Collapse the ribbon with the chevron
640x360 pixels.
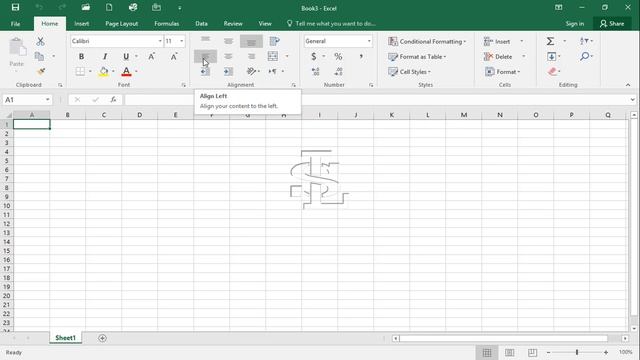(x=628, y=85)
